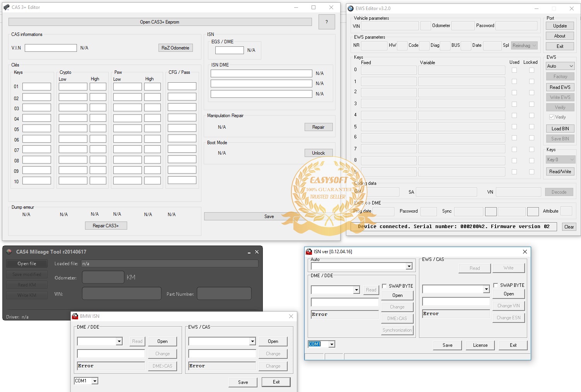Click Clear button beside status message
This screenshot has width=581, height=392.
(569, 227)
